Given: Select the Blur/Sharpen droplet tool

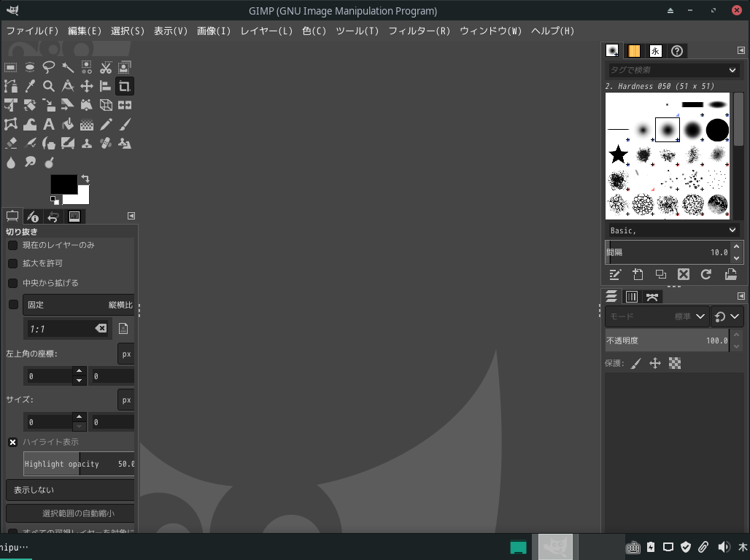Looking at the screenshot, I should [x=10, y=162].
